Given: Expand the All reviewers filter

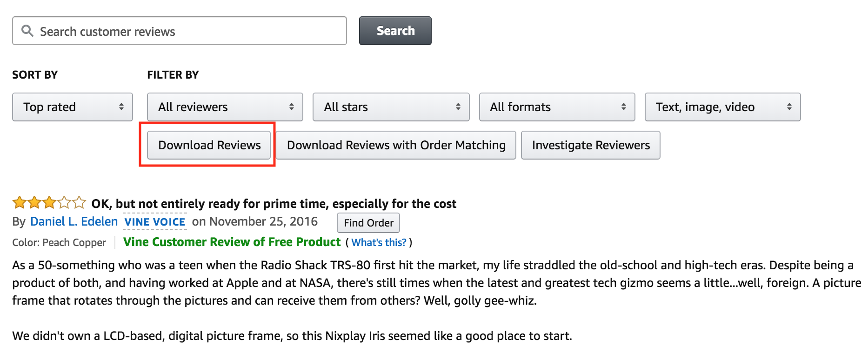Looking at the screenshot, I should 225,107.
